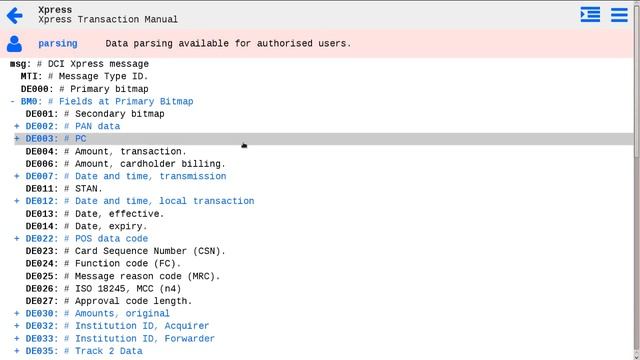This screenshot has width=640, height=360.
Task: Select the DE000 Primary bitmap row
Action: click(x=84, y=89)
